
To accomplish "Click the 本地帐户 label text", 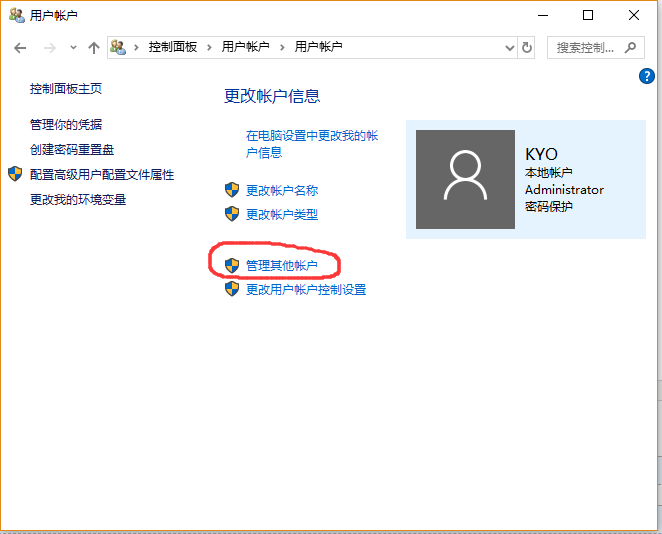I will [549, 173].
